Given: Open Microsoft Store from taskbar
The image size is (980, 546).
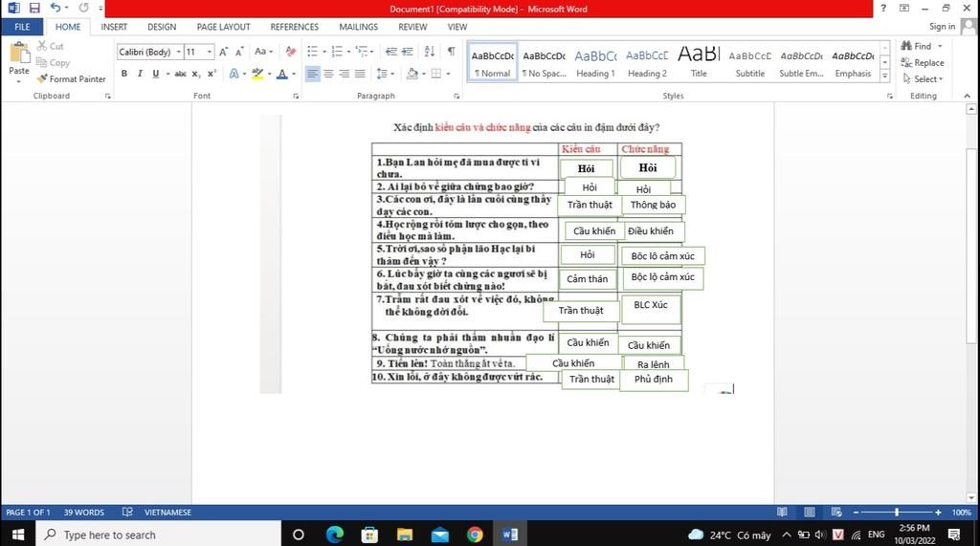Looking at the screenshot, I should point(370,535).
